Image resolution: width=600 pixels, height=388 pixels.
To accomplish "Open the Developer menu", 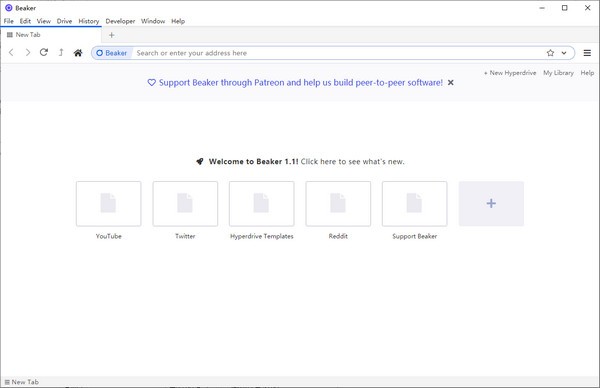I will [x=120, y=21].
